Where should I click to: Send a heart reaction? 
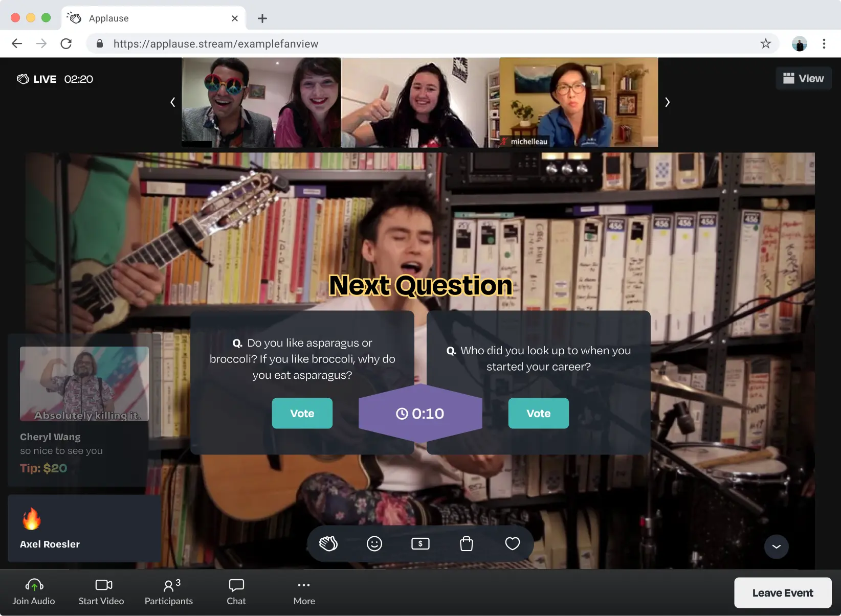[x=512, y=543]
